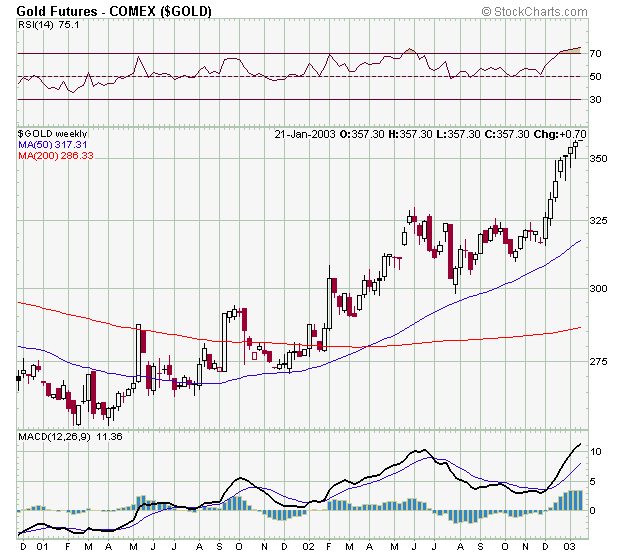Click the chart title 'Gold Futures - COMEX ($GOLD)'
This screenshot has height=558, width=620.
coord(114,11)
